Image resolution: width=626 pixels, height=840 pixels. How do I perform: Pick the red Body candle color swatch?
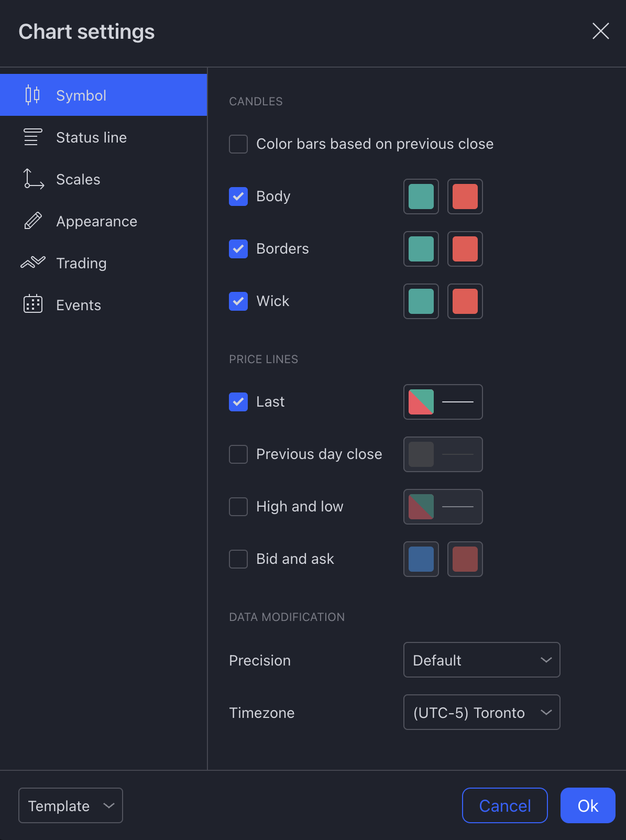465,197
